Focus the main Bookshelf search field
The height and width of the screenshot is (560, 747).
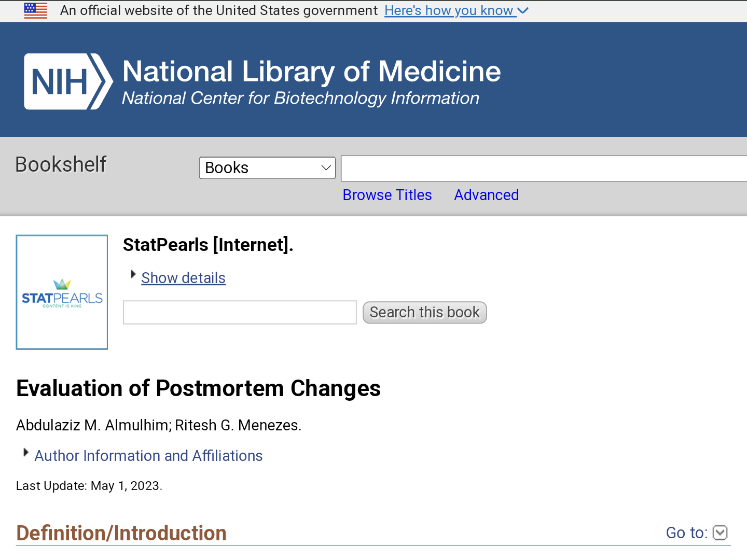pyautogui.click(x=543, y=169)
